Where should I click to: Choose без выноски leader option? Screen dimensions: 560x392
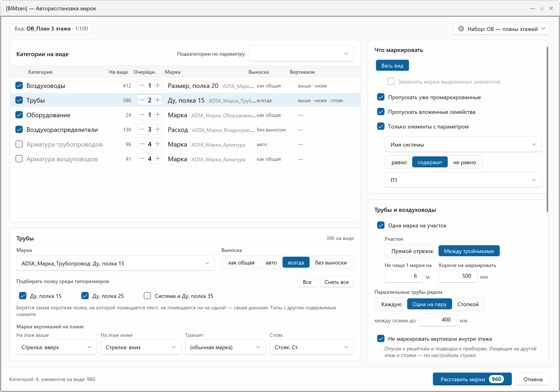(x=331, y=263)
